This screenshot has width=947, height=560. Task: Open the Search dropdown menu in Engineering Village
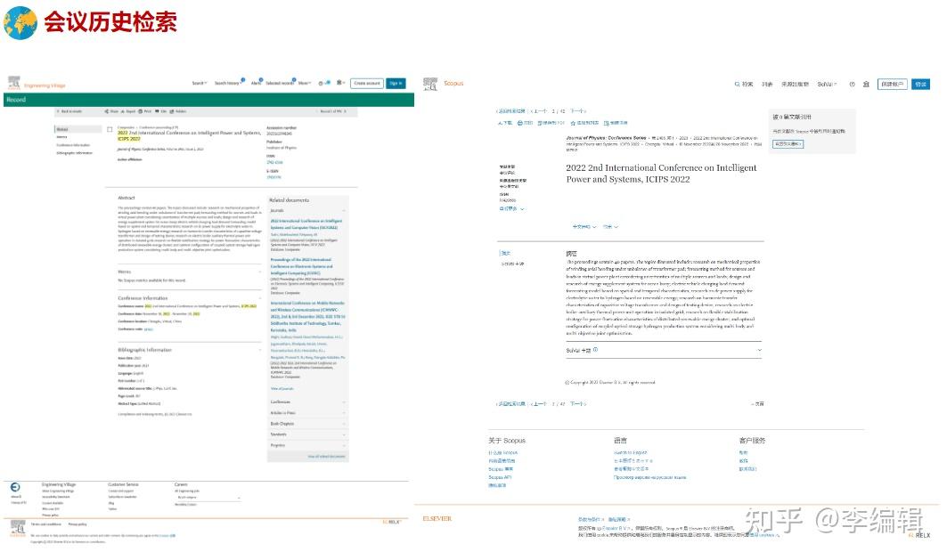[x=200, y=84]
